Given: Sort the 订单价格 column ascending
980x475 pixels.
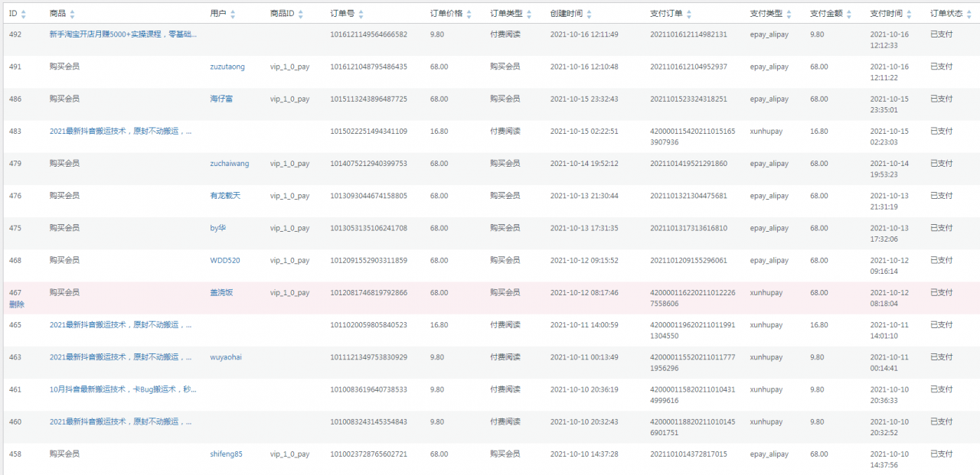Looking at the screenshot, I should click(x=469, y=10).
